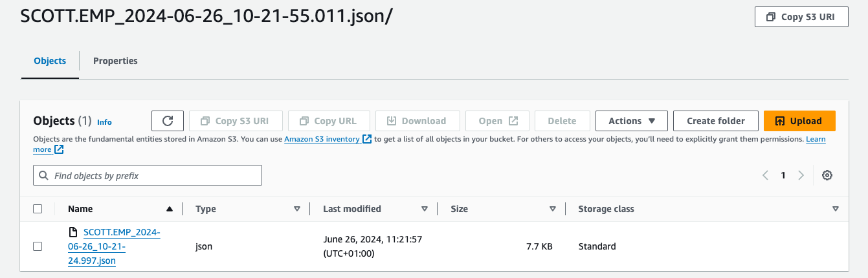868x278 pixels.
Task: Click the 7.7 KB size cell
Action: [539, 246]
